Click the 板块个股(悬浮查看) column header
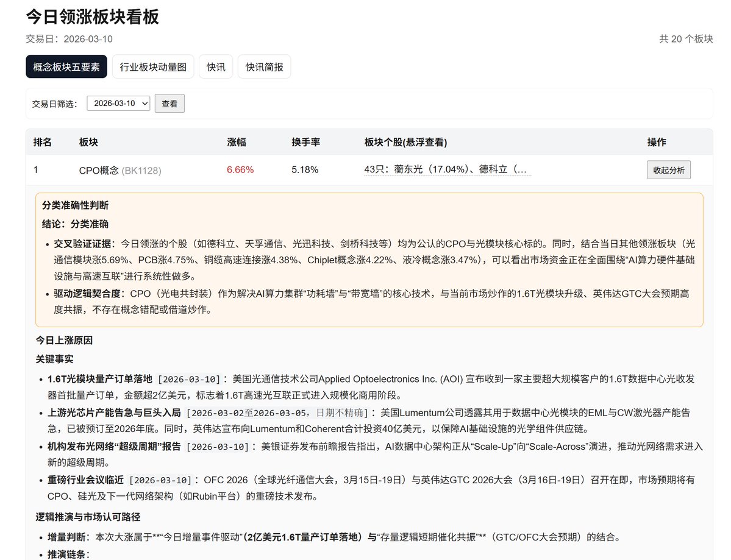The image size is (731, 560). (x=405, y=141)
